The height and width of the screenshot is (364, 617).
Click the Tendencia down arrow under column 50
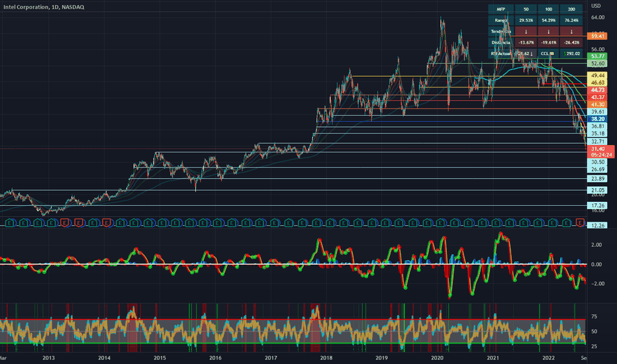tap(526, 31)
